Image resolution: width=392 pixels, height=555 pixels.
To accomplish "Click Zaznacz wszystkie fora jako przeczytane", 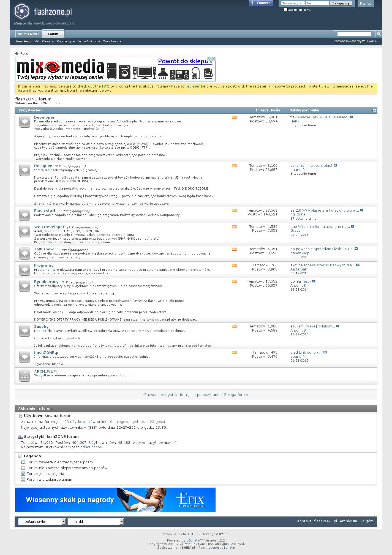I will pos(182,395).
